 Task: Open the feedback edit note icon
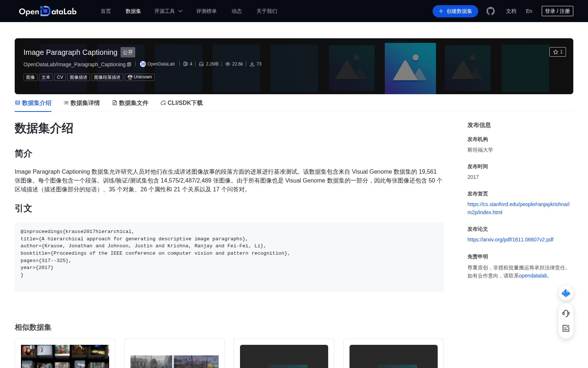[x=566, y=328]
